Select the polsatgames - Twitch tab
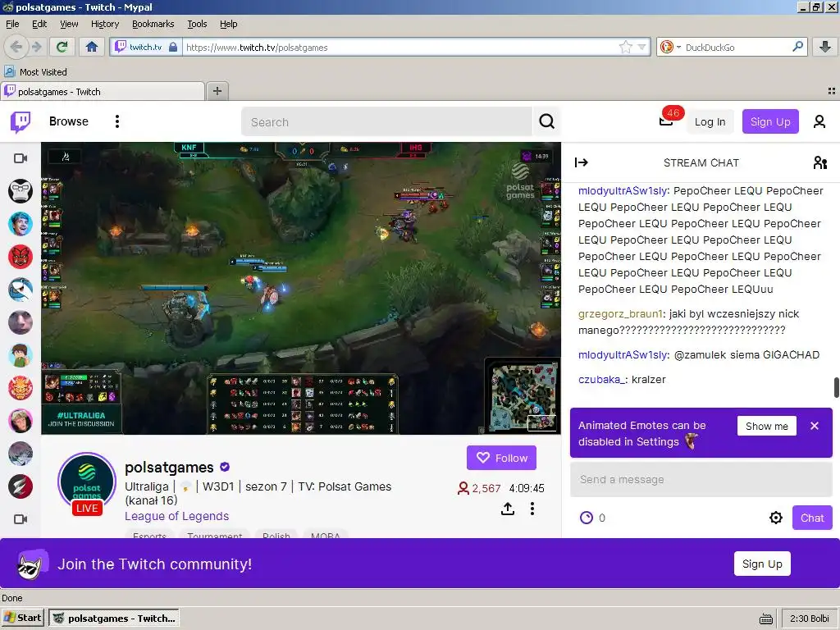This screenshot has height=630, width=840. (x=103, y=92)
